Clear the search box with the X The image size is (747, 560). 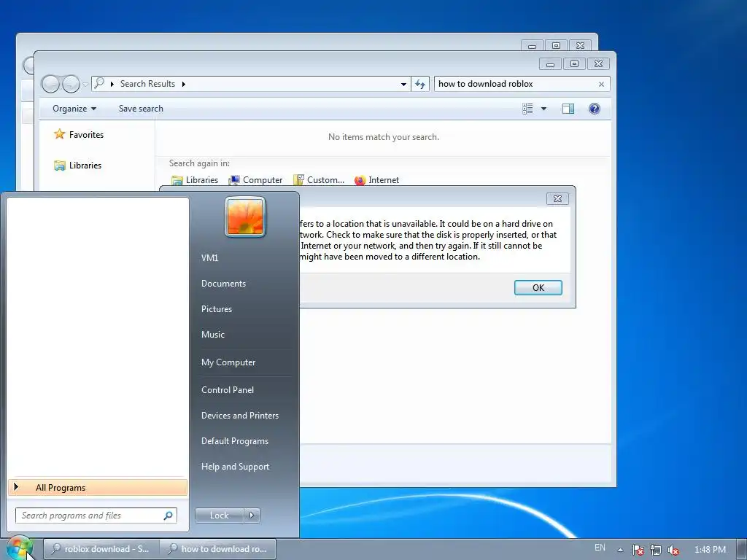601,85
